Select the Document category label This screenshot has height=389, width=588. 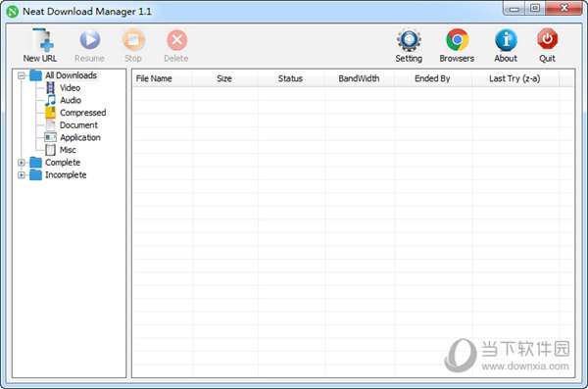[x=78, y=124]
